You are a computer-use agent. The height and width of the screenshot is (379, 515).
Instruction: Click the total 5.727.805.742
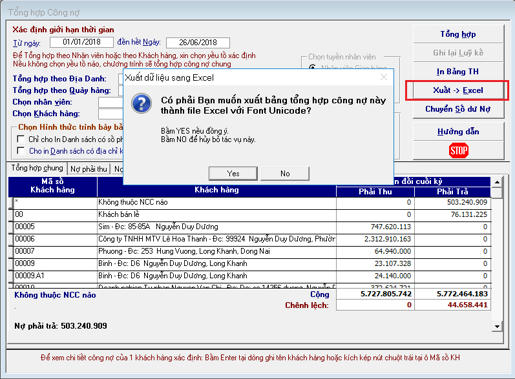(x=386, y=294)
